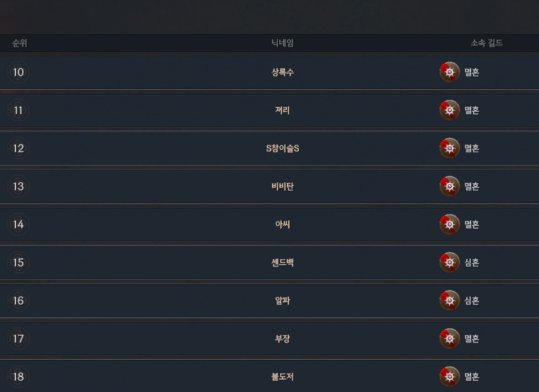This screenshot has width=539, height=392.
Task: Click the guild emblem in 부장 row
Action: tap(450, 339)
